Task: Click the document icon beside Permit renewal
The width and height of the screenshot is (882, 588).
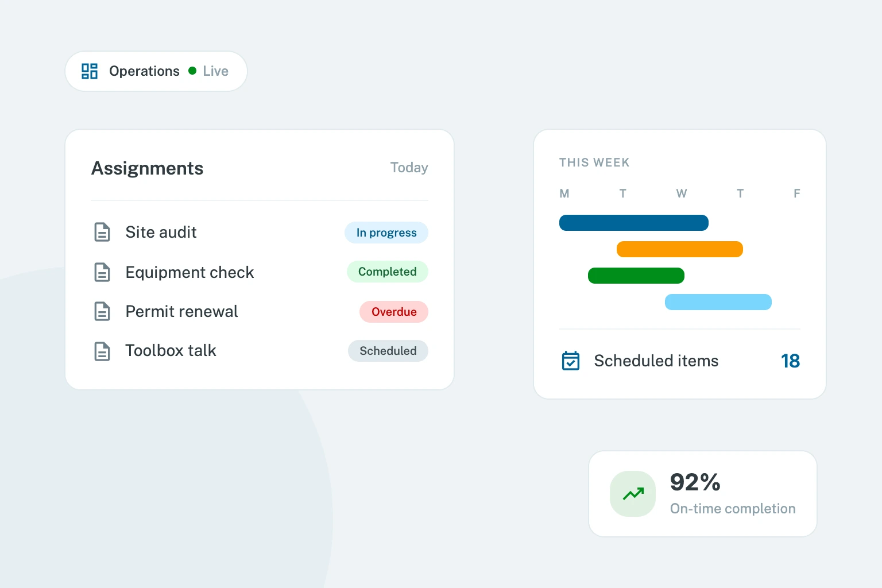Action: [102, 311]
